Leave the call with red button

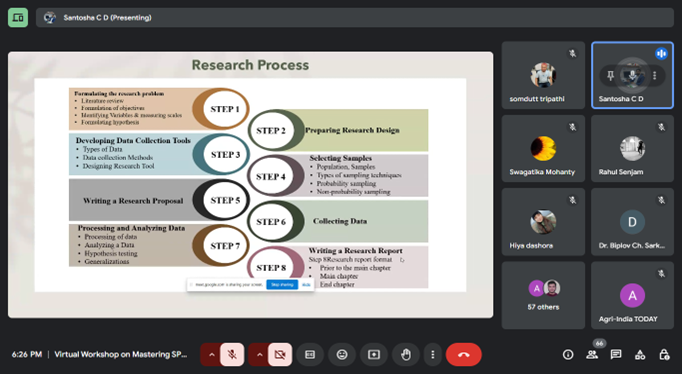tap(464, 355)
